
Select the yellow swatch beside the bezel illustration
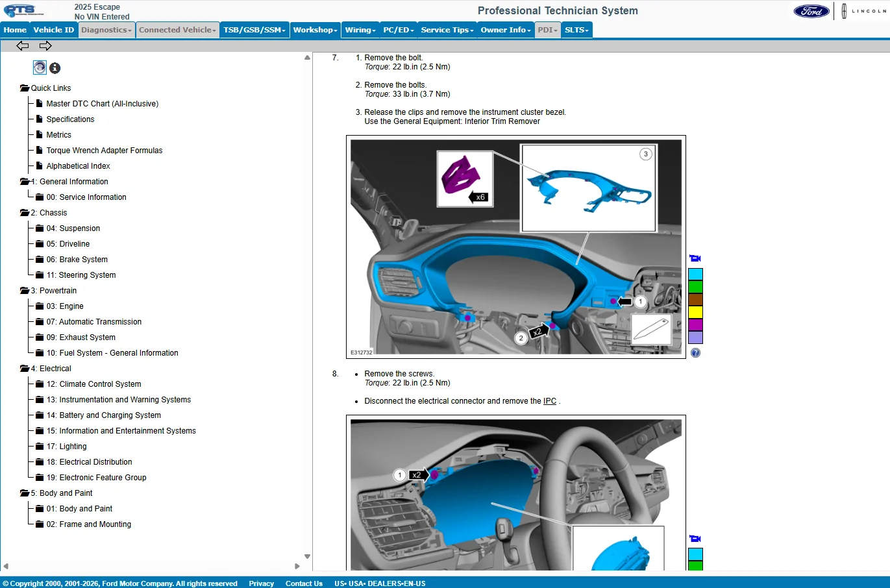(x=695, y=312)
